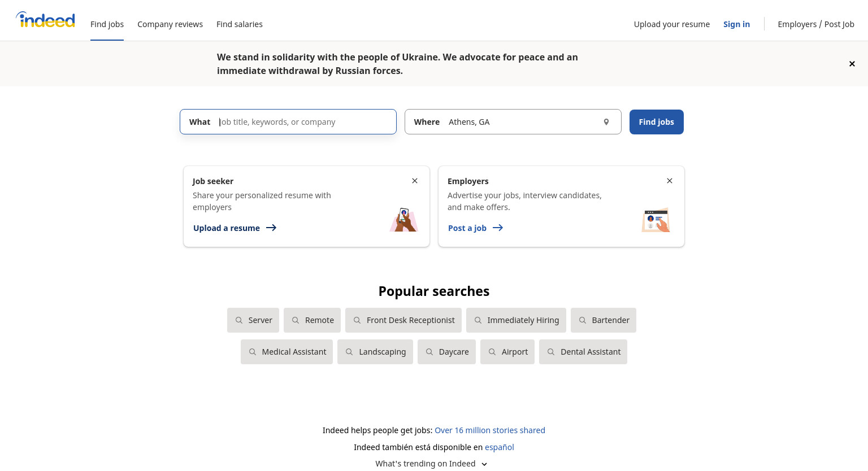This screenshot has width=868, height=471.
Task: Click the blue Find jobs button
Action: click(x=657, y=122)
